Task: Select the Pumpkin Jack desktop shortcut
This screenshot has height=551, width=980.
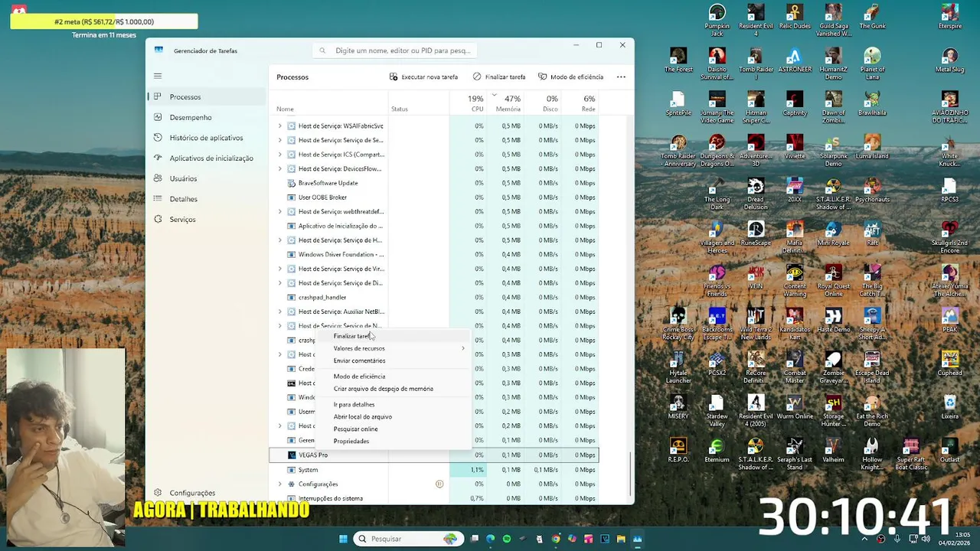Action: click(x=717, y=21)
